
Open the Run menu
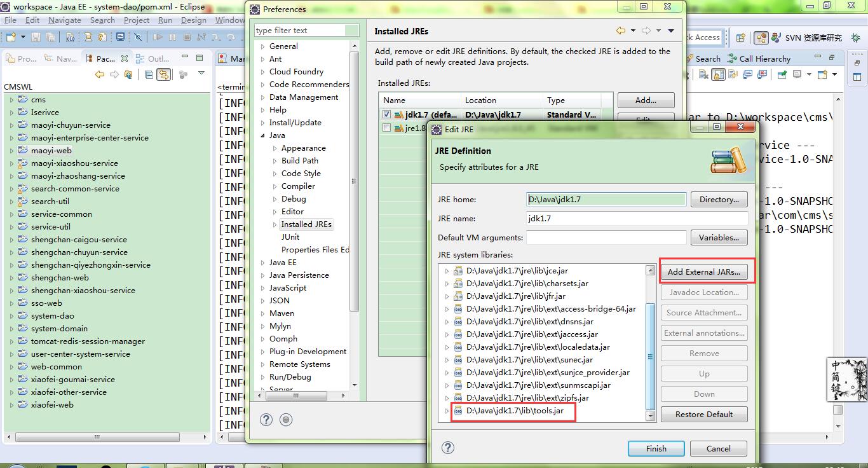[165, 20]
